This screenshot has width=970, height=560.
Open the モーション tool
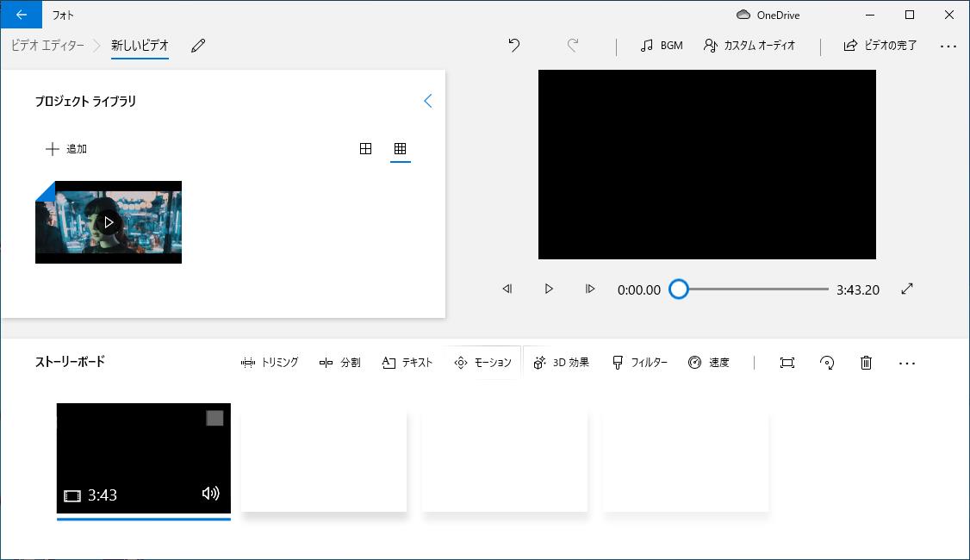(482, 363)
